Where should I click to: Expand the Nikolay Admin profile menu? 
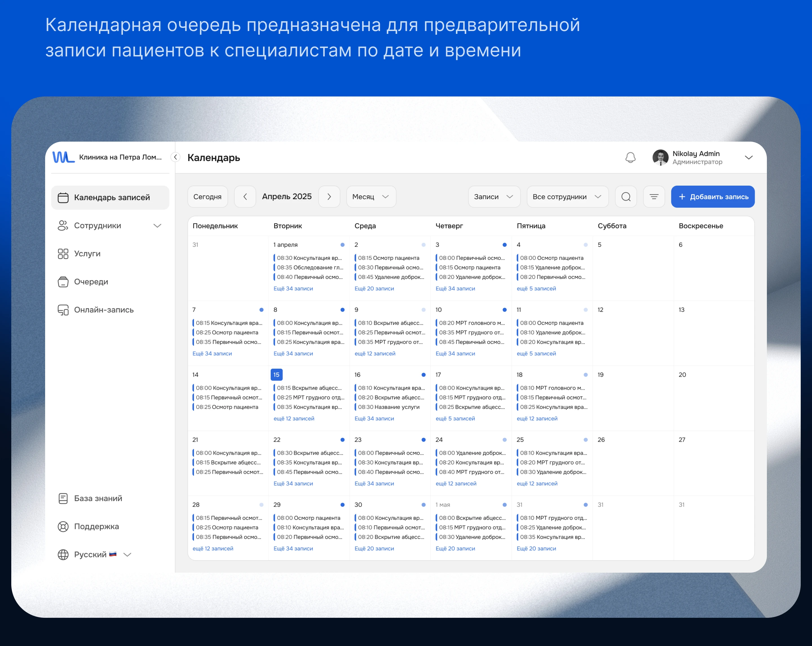pyautogui.click(x=749, y=157)
